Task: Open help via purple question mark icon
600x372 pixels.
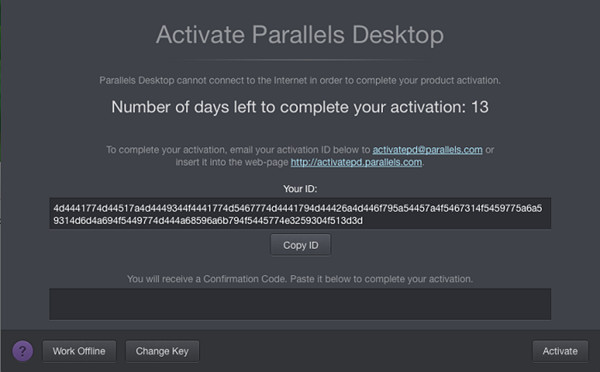Action: [23, 351]
